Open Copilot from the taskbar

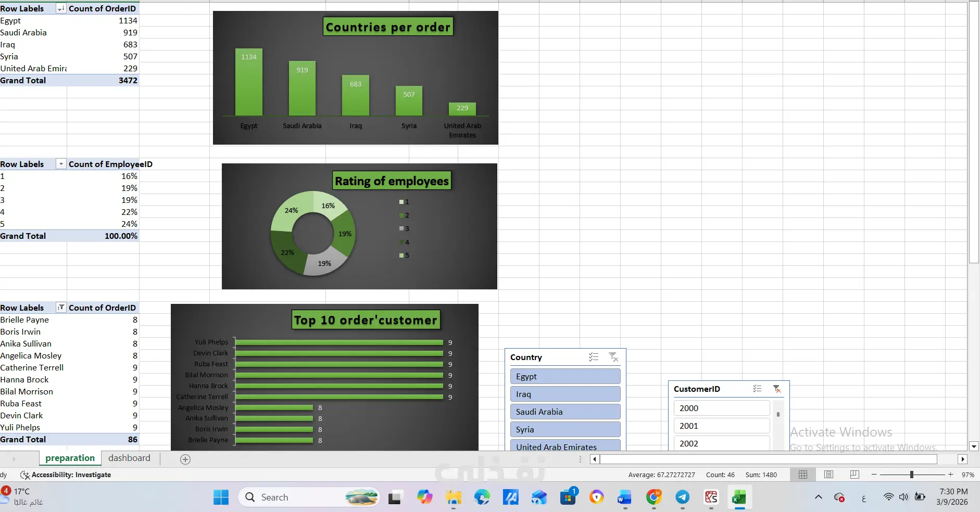(425, 497)
